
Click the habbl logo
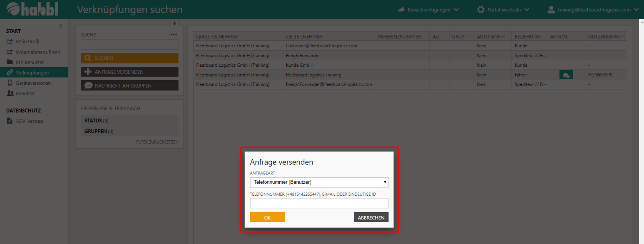32,9
